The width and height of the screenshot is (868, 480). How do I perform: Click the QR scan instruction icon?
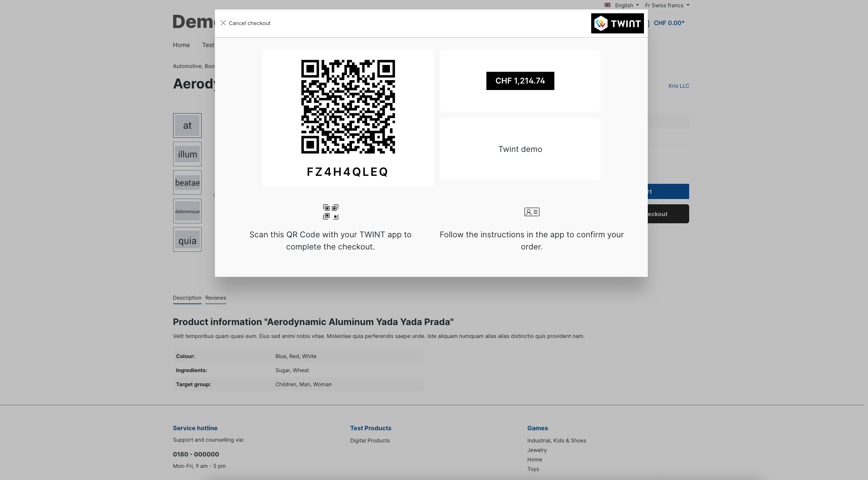tap(330, 212)
